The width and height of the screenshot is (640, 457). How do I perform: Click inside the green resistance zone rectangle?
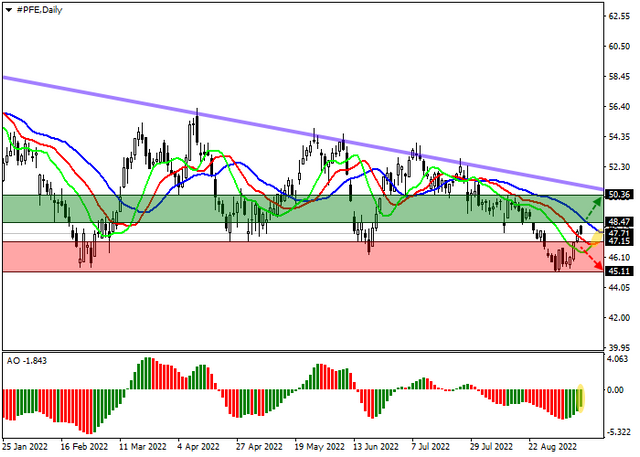point(303,209)
